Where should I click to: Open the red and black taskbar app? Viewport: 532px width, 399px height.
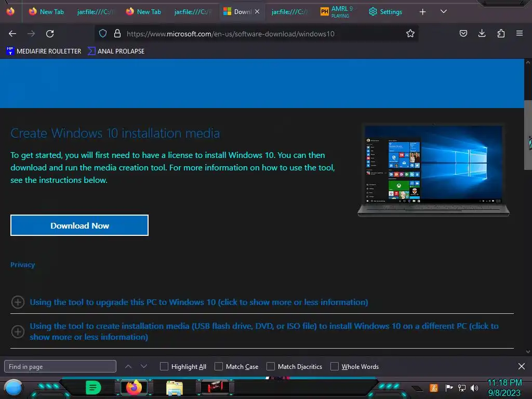pos(215,387)
